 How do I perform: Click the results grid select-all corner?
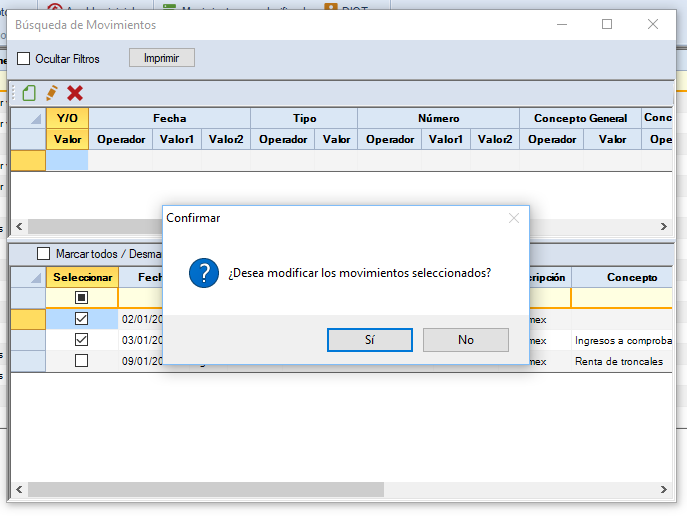point(28,277)
